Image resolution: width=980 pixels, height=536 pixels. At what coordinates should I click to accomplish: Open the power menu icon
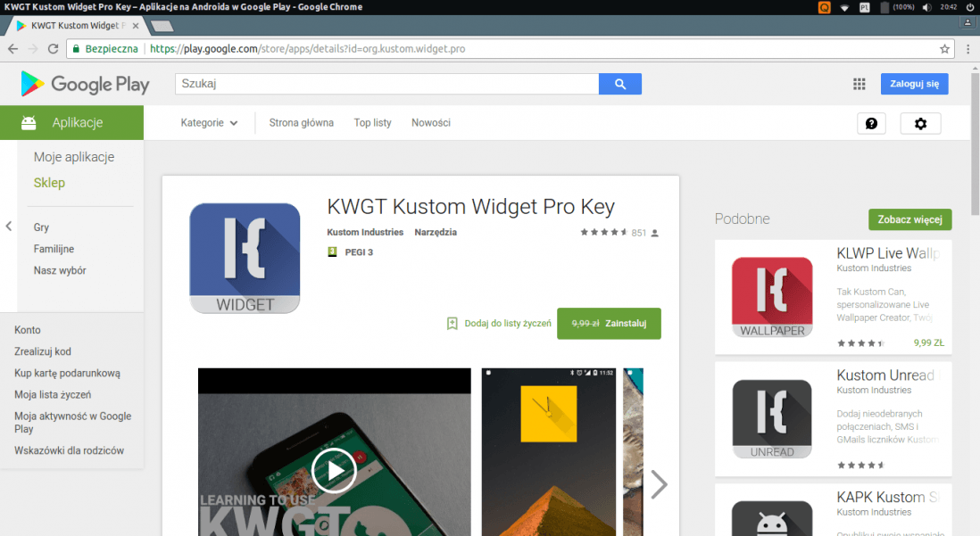pyautogui.click(x=970, y=7)
